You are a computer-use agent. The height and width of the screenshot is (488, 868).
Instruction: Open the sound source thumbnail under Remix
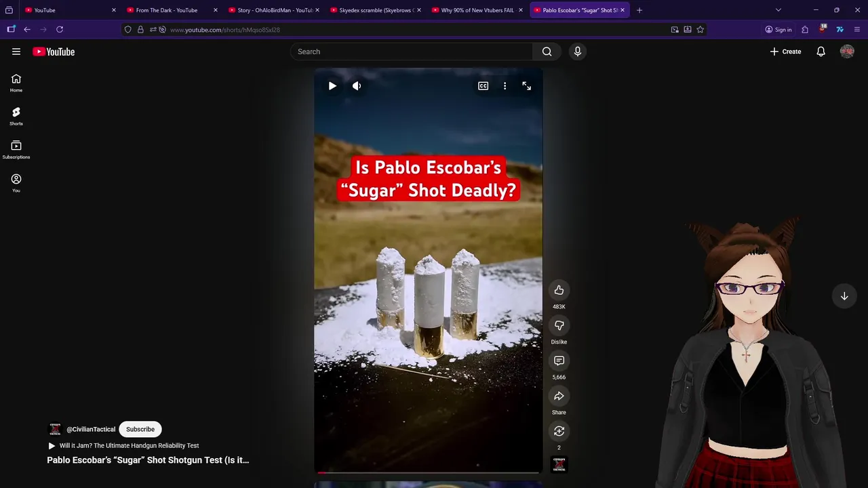point(559,464)
